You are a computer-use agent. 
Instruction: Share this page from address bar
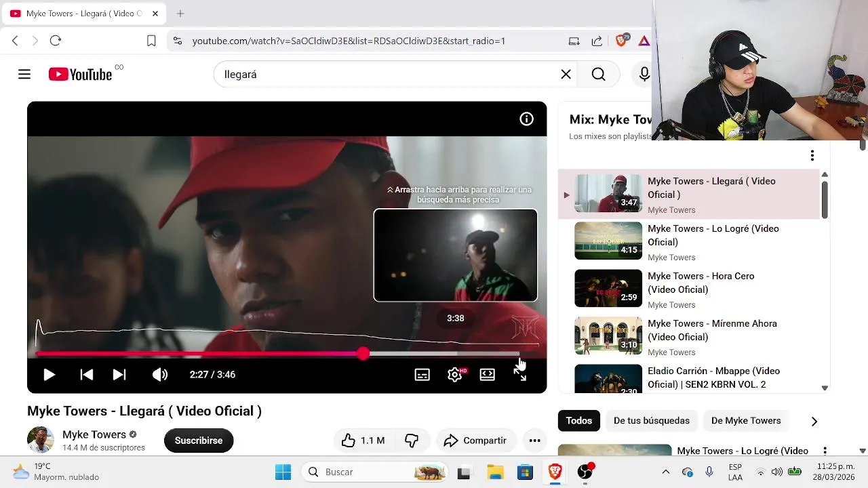pyautogui.click(x=597, y=41)
